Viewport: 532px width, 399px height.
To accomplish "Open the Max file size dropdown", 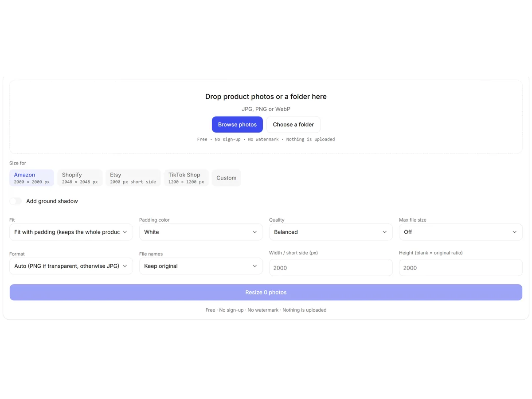I will click(x=461, y=232).
